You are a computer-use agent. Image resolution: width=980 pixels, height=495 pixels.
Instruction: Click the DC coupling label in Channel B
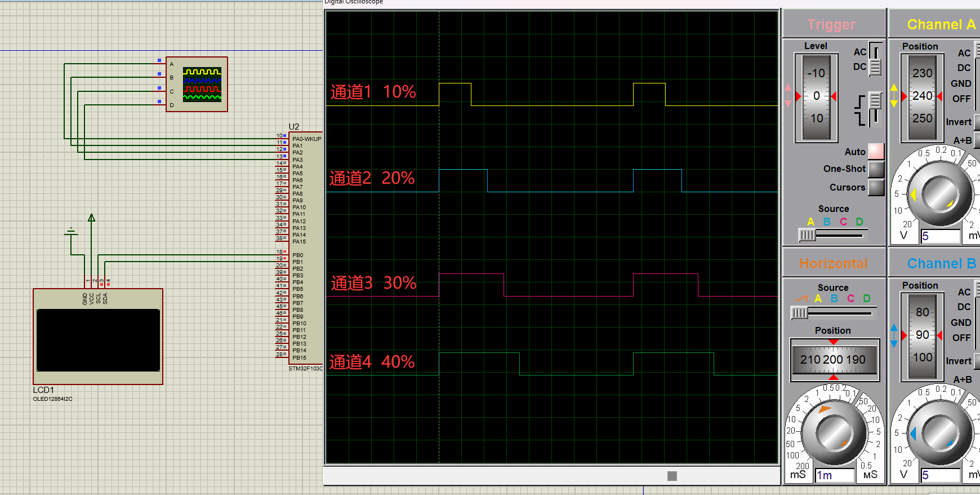[x=964, y=307]
